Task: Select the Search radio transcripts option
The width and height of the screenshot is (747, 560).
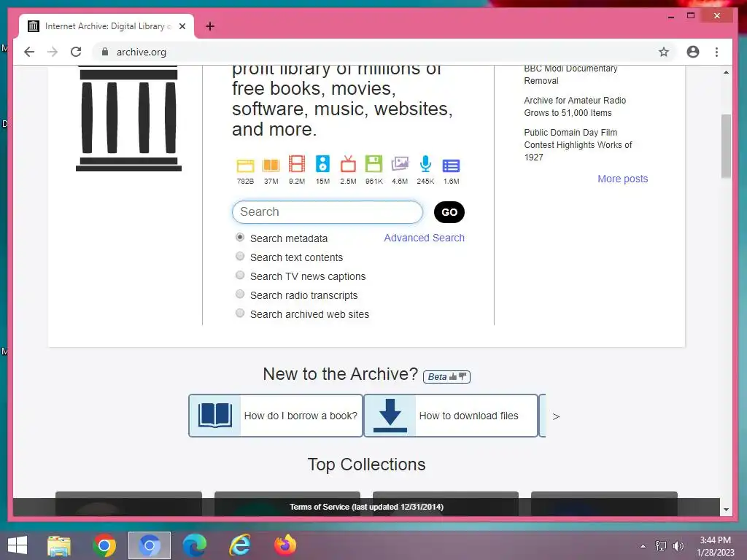Action: 240,295
